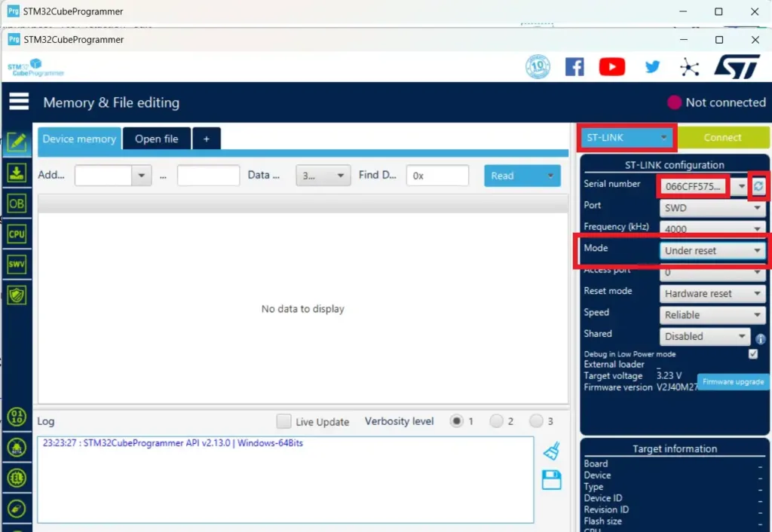The image size is (772, 532).
Task: Open the Data width dropdown
Action: 323,176
